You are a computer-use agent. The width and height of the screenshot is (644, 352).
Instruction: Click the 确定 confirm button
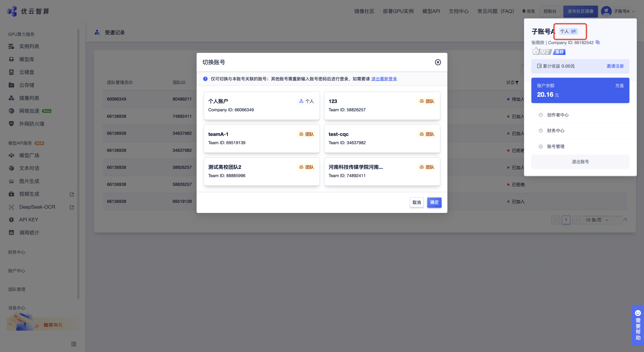[x=434, y=202]
